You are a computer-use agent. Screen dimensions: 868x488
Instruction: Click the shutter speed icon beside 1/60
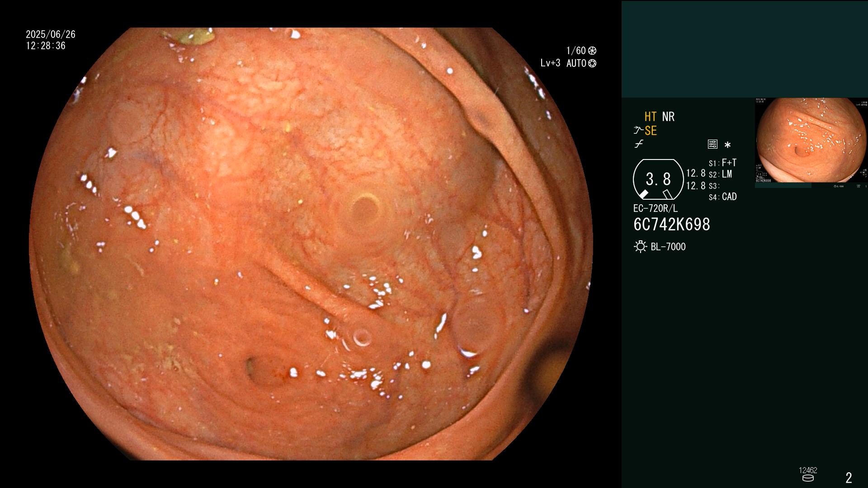[x=592, y=51]
